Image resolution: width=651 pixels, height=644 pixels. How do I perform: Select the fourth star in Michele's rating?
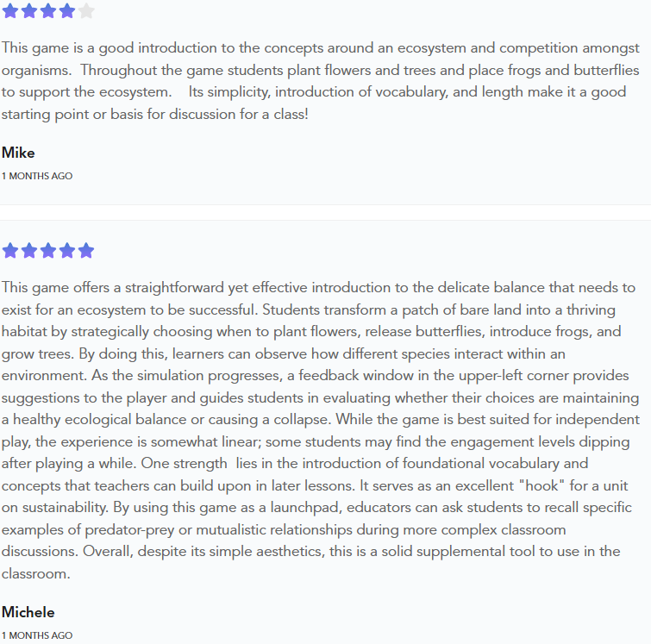pos(66,251)
